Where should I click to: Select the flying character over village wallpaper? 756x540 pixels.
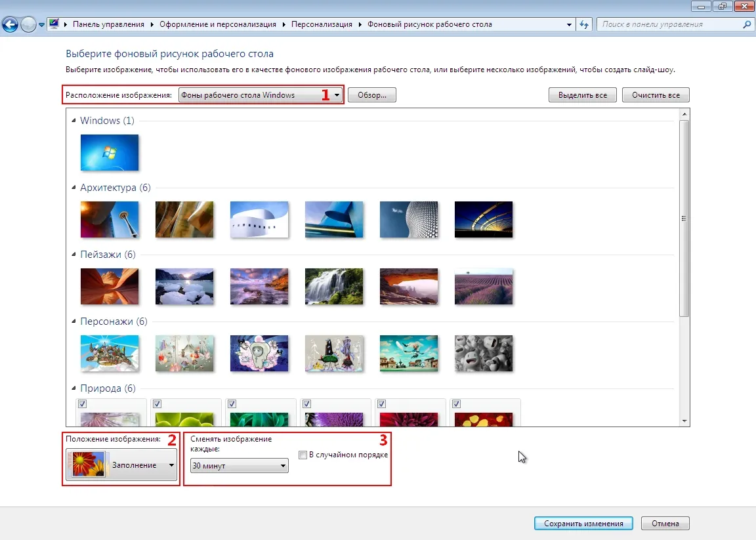point(409,354)
